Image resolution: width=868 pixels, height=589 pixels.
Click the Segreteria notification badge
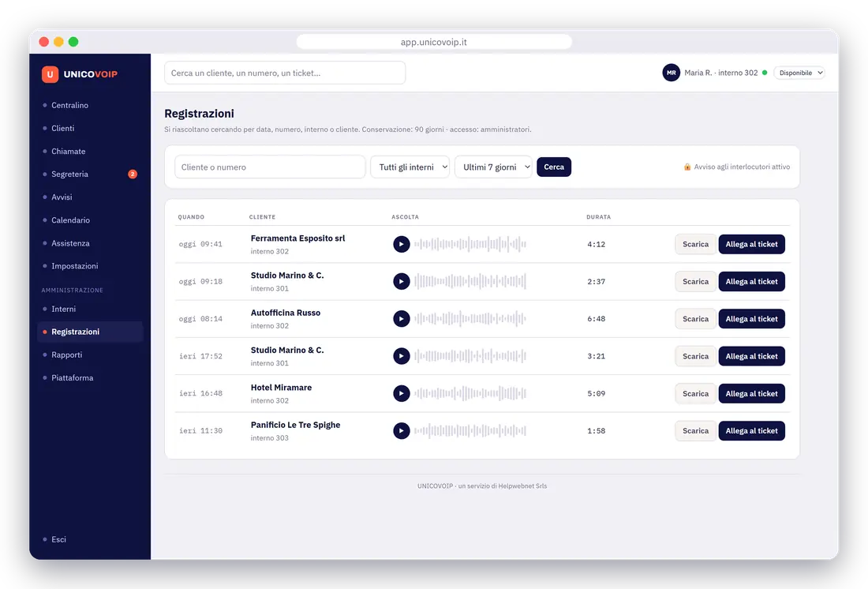133,174
